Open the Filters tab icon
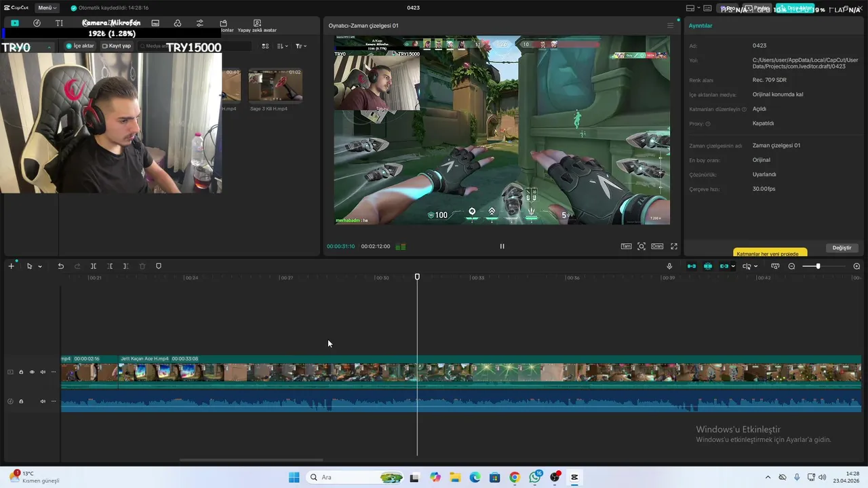The width and height of the screenshot is (868, 488). tap(178, 23)
